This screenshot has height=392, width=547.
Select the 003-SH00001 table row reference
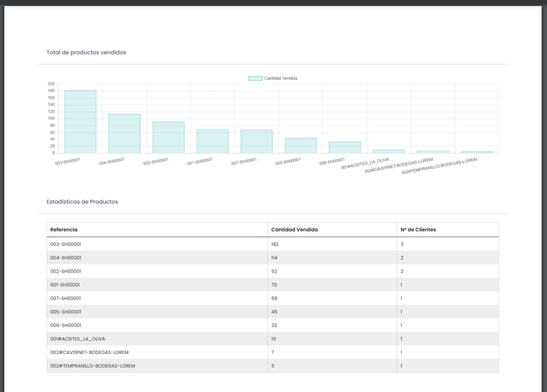66,244
